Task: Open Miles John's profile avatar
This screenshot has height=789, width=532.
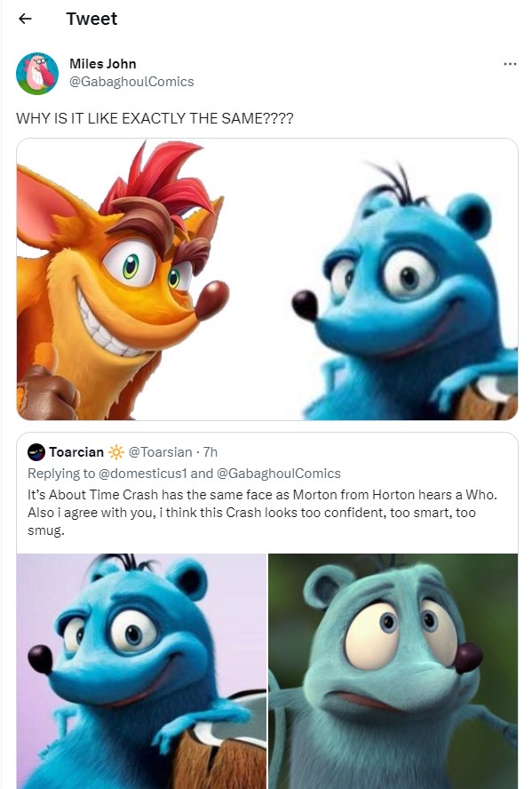Action: [x=37, y=73]
